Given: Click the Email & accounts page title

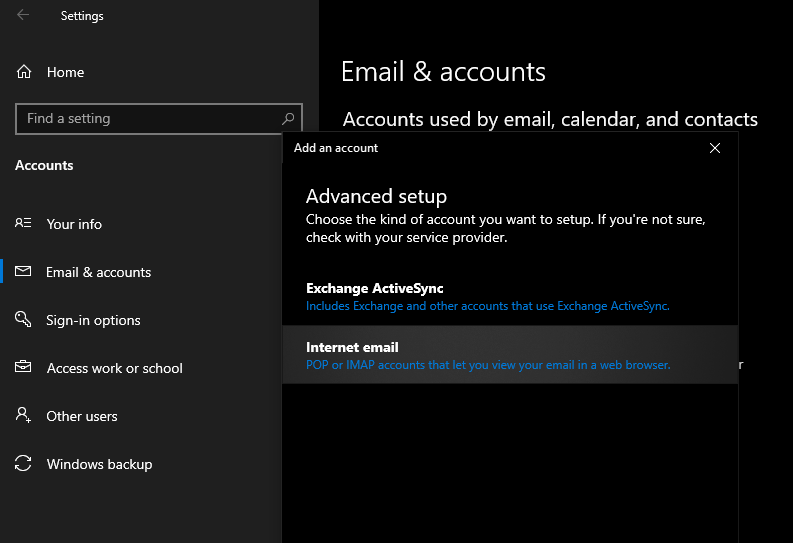Looking at the screenshot, I should pyautogui.click(x=443, y=72).
